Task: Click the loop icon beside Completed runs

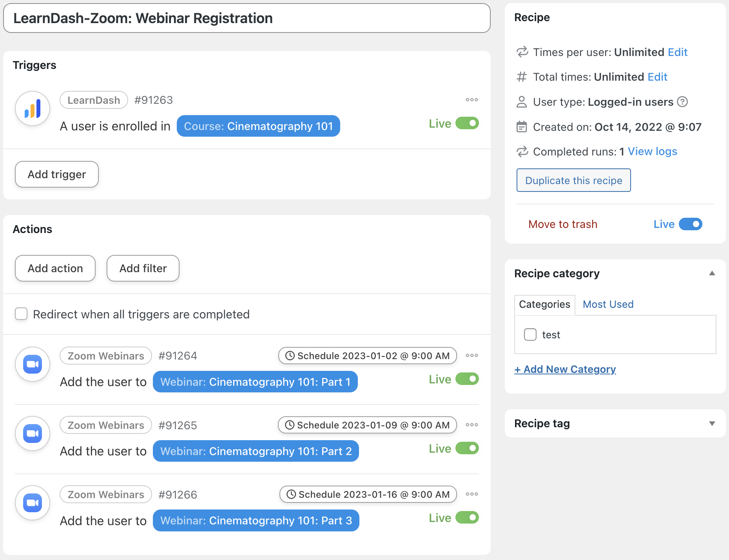Action: coord(522,152)
